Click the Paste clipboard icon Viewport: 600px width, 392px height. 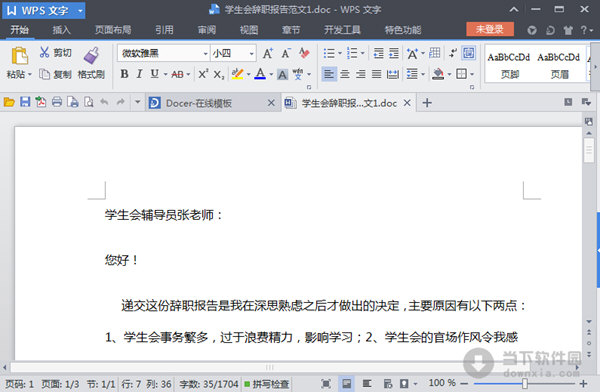pyautogui.click(x=20, y=56)
